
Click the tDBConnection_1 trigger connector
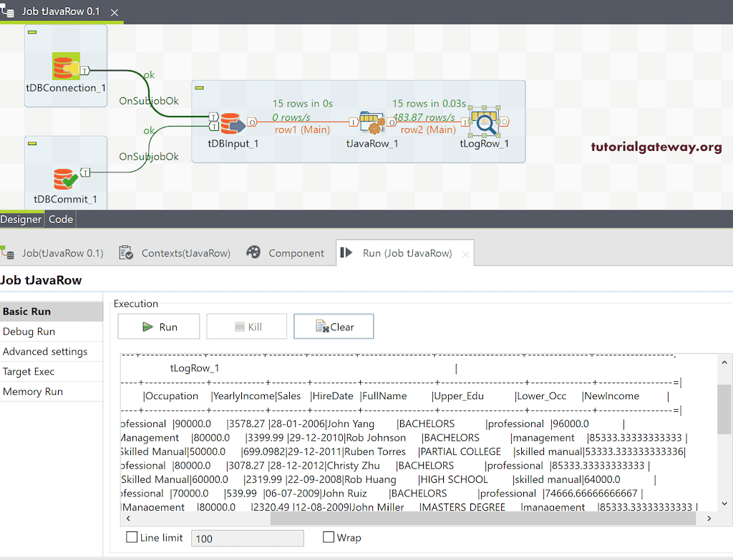(x=85, y=71)
